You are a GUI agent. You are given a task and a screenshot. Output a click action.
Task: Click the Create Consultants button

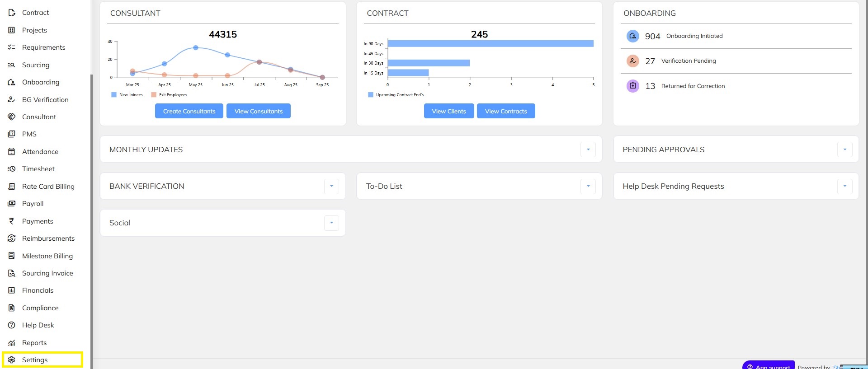189,111
